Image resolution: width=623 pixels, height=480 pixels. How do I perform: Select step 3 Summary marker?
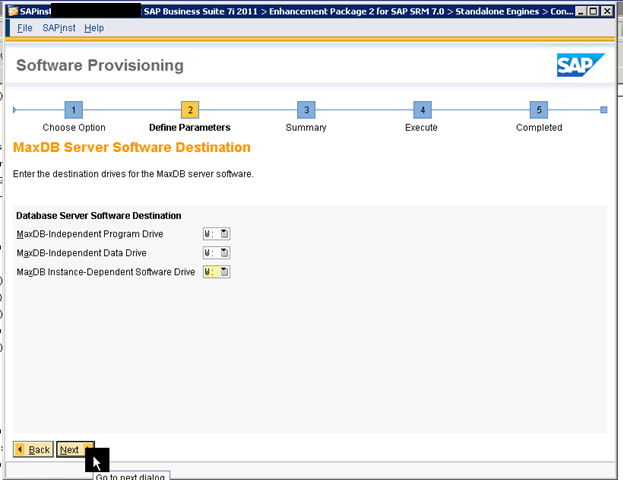306,110
